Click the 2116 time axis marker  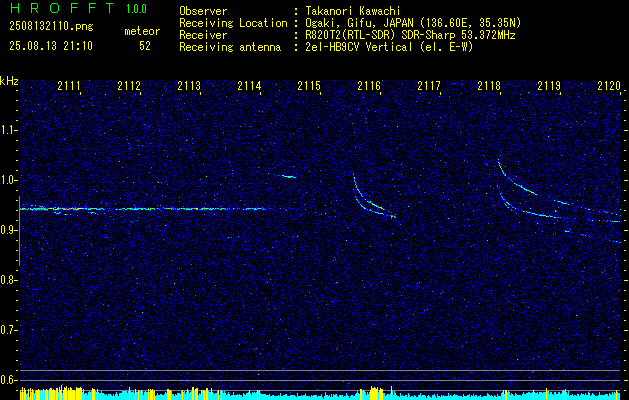tap(369, 86)
